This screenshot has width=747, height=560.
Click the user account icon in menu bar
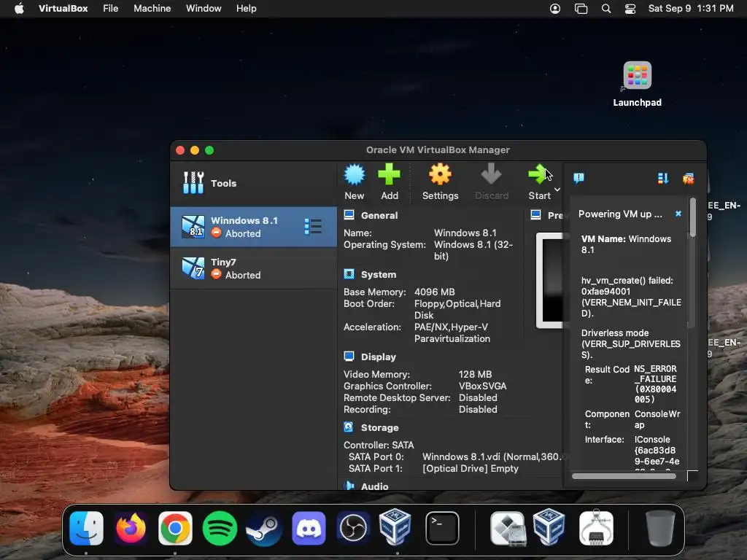(x=555, y=9)
